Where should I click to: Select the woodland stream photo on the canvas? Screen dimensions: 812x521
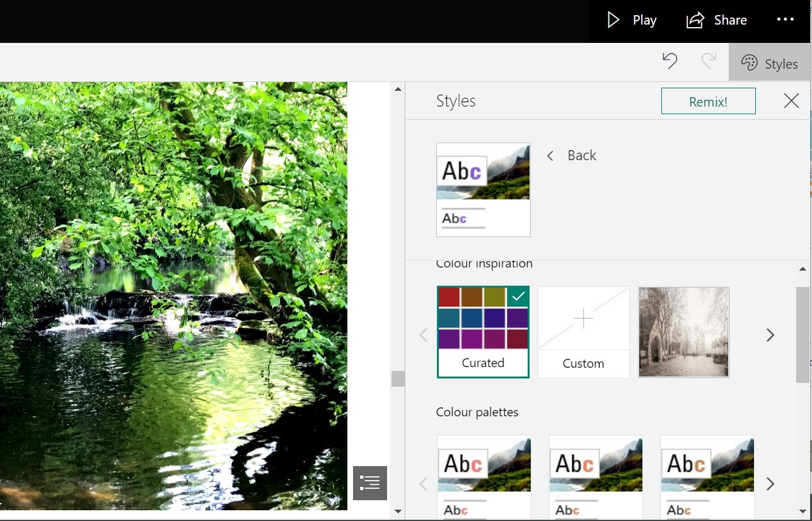(x=173, y=296)
